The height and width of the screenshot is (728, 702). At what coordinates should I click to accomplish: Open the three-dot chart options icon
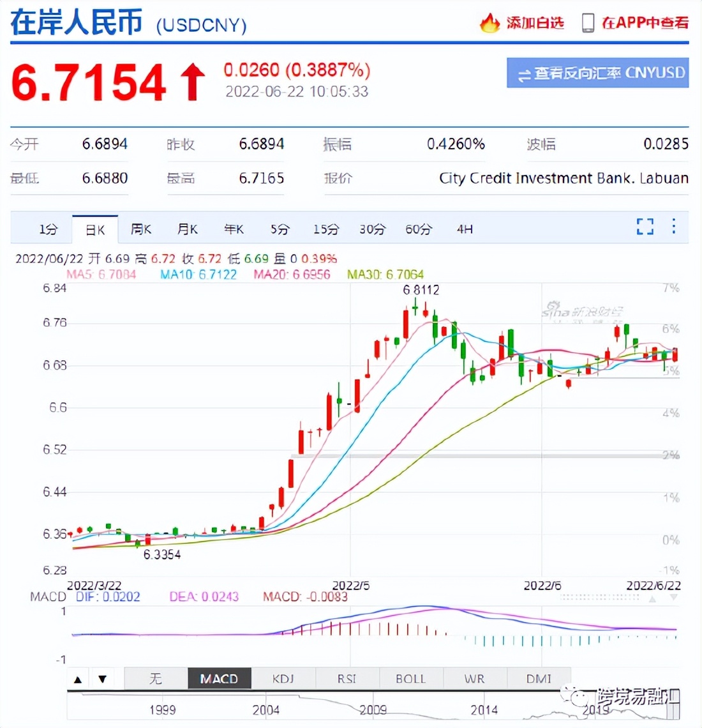[673, 227]
